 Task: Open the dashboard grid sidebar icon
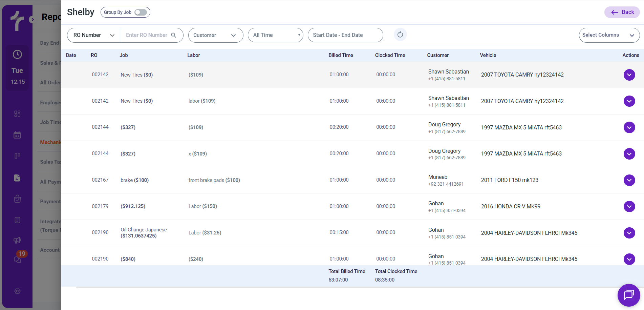click(17, 113)
